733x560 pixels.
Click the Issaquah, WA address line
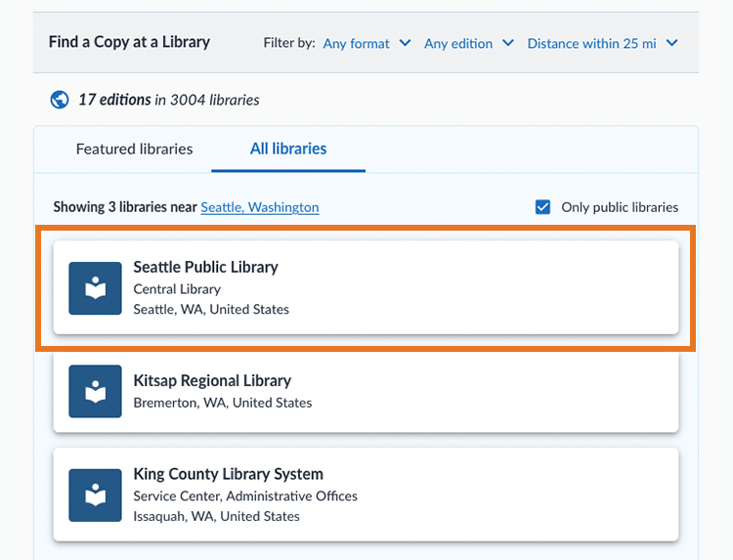(x=216, y=516)
